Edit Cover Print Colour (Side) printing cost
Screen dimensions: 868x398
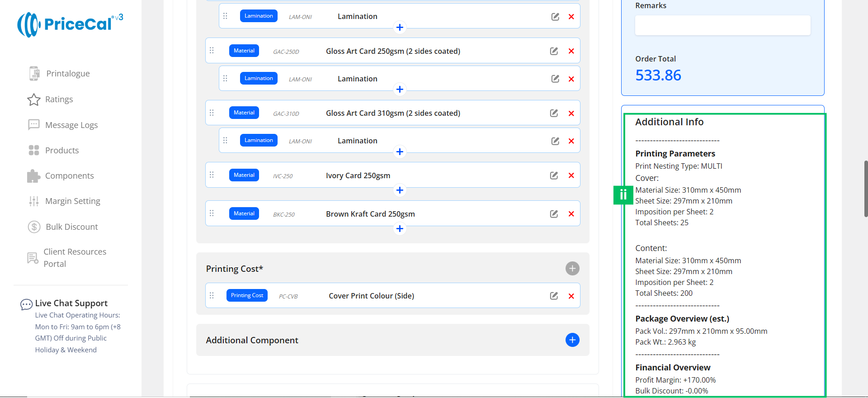[554, 296]
